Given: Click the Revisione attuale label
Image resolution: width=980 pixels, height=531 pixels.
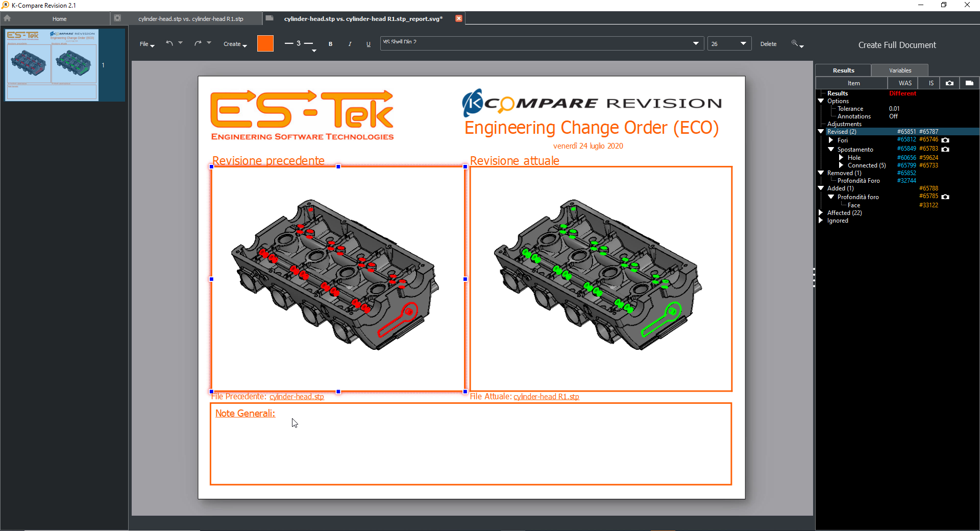Looking at the screenshot, I should 514,160.
